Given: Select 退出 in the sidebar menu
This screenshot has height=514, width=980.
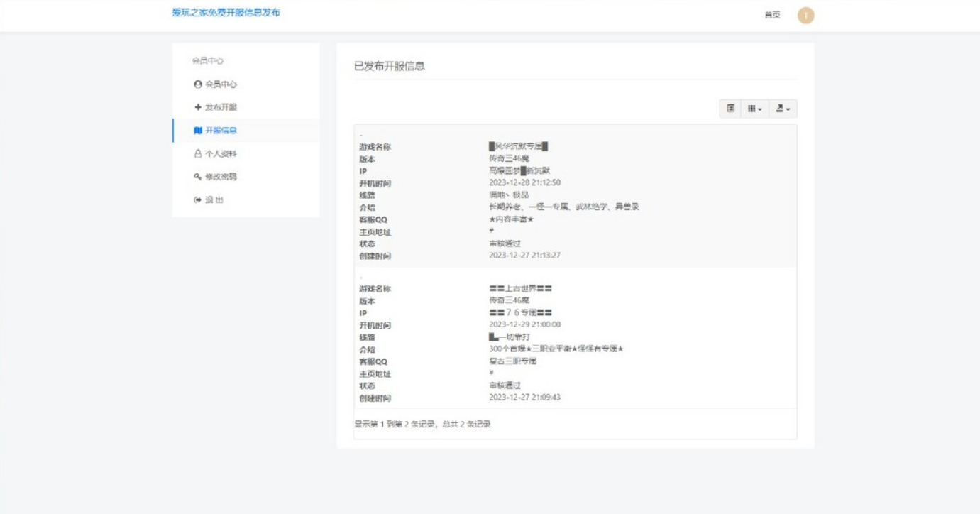Looking at the screenshot, I should [214, 200].
